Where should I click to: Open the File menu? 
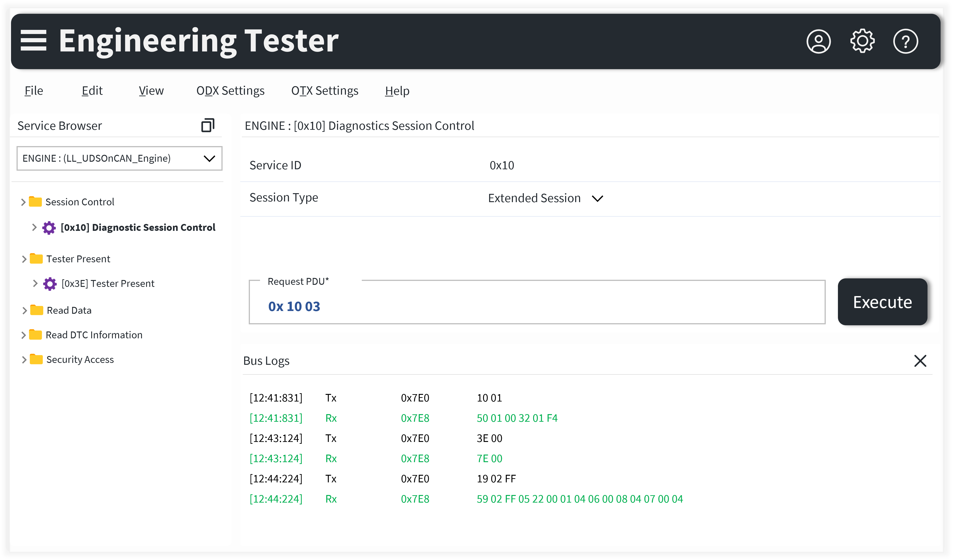tap(34, 91)
